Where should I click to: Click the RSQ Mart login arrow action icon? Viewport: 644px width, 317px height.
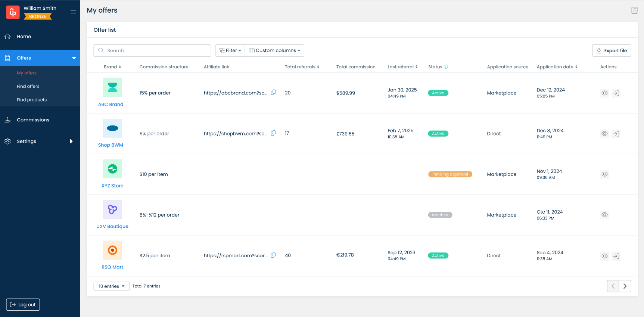click(x=616, y=256)
